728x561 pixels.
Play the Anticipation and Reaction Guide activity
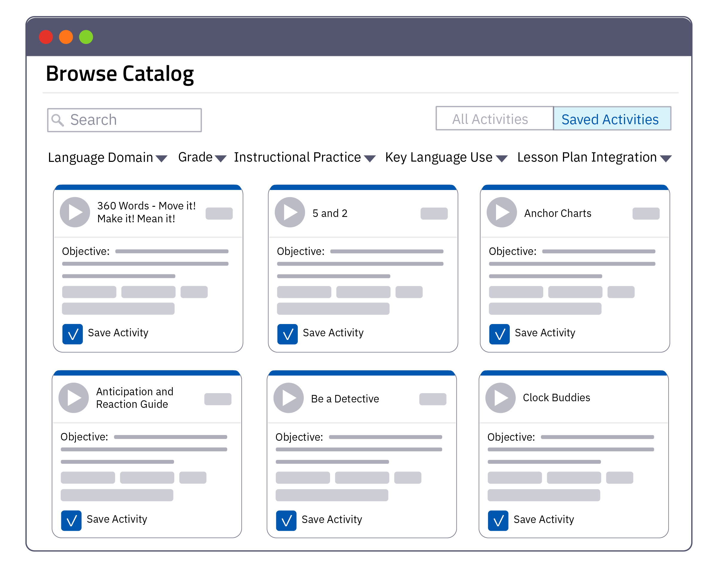point(74,398)
